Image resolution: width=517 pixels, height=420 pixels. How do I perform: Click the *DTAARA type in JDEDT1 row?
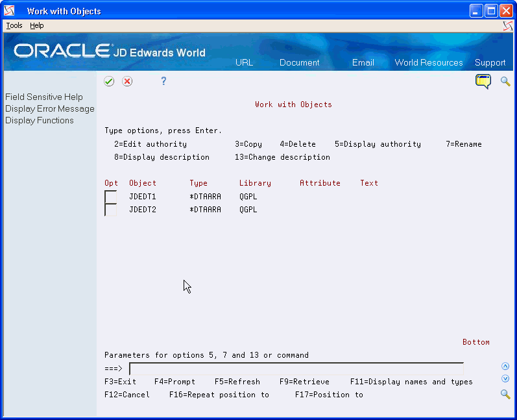[205, 197]
